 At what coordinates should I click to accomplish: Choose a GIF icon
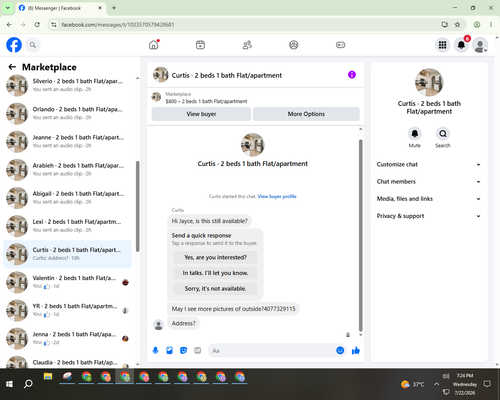pyautogui.click(x=197, y=350)
